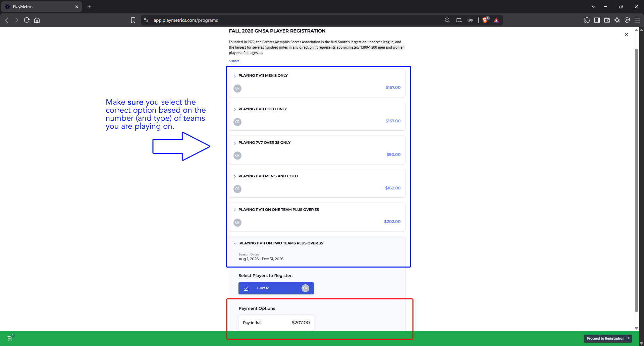Click the Payment Options heading
644x346 pixels.
tap(257, 308)
